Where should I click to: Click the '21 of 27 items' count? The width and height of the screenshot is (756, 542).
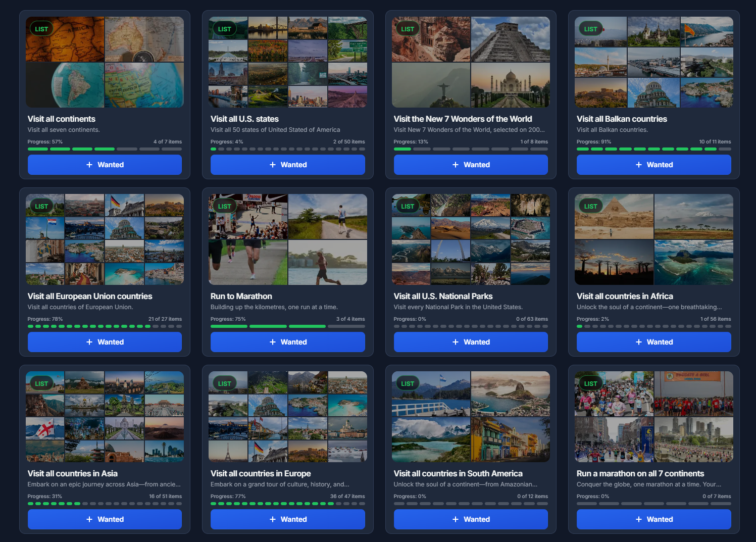[x=165, y=319]
